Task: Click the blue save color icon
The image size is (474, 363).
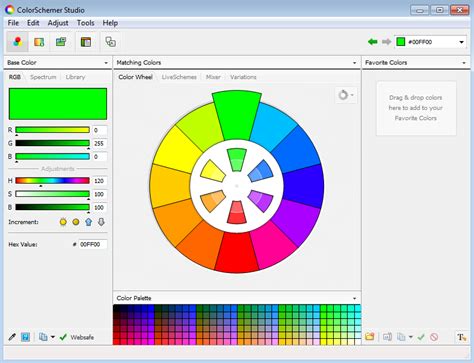Action: pos(25,337)
